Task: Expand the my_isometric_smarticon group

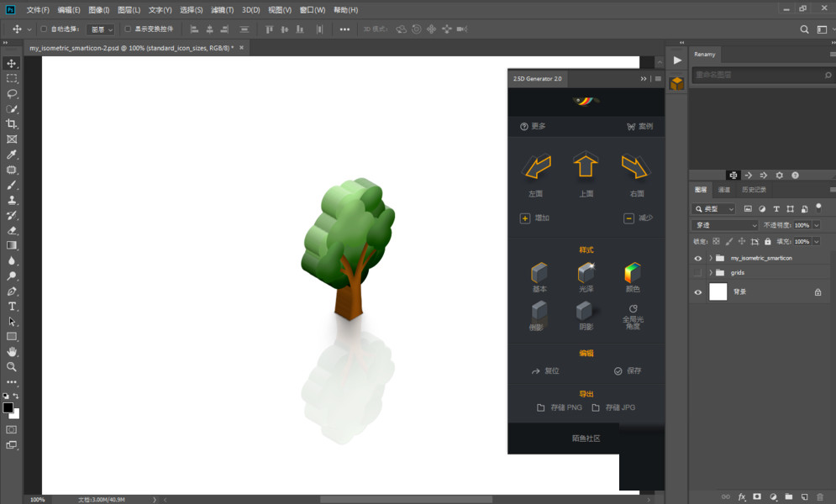Action: [x=711, y=258]
